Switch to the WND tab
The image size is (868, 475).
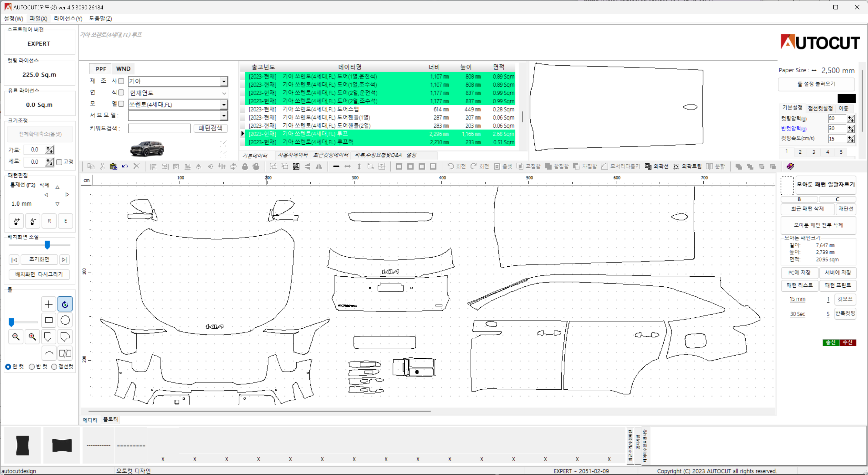coord(123,69)
